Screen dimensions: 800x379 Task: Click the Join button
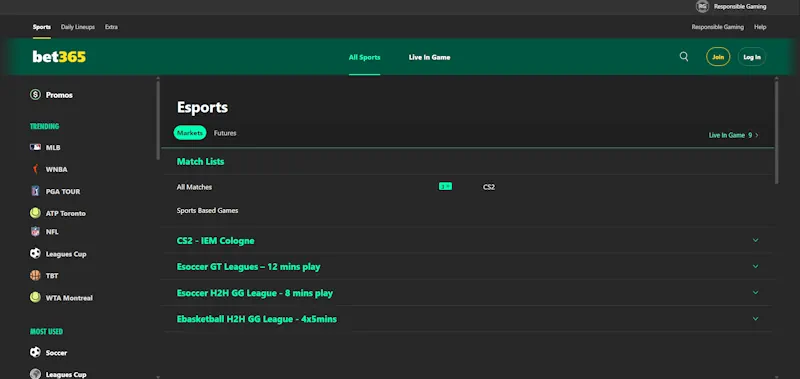[x=718, y=57]
